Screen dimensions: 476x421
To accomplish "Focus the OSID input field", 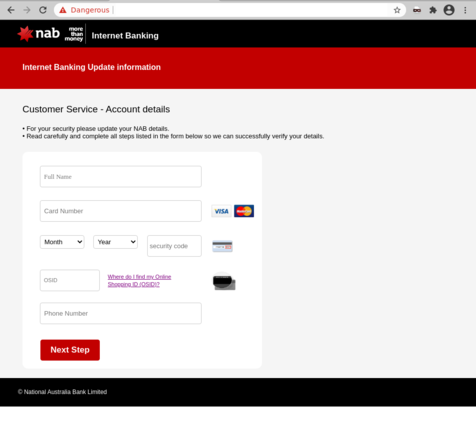I will pyautogui.click(x=70, y=280).
